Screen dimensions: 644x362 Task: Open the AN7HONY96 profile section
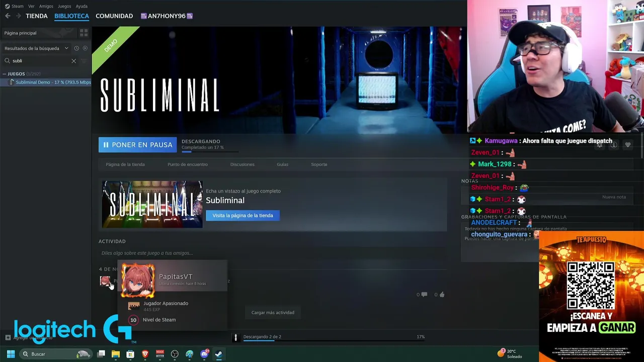(x=167, y=16)
